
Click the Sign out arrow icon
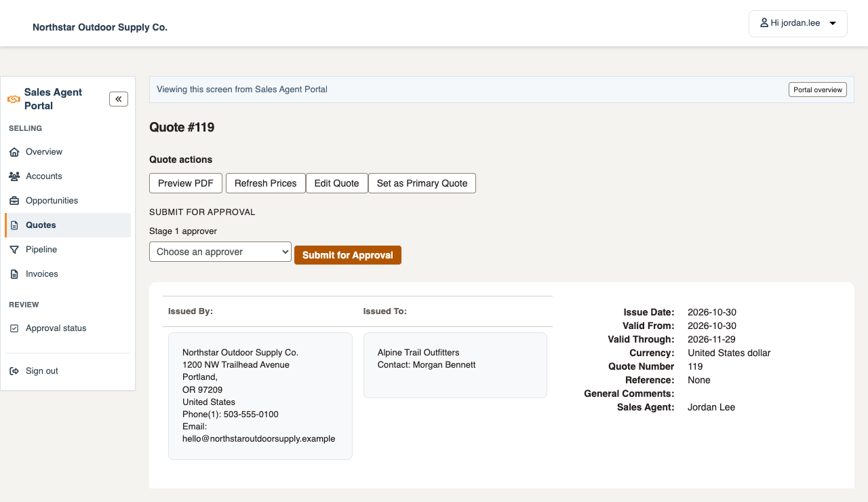(x=14, y=371)
